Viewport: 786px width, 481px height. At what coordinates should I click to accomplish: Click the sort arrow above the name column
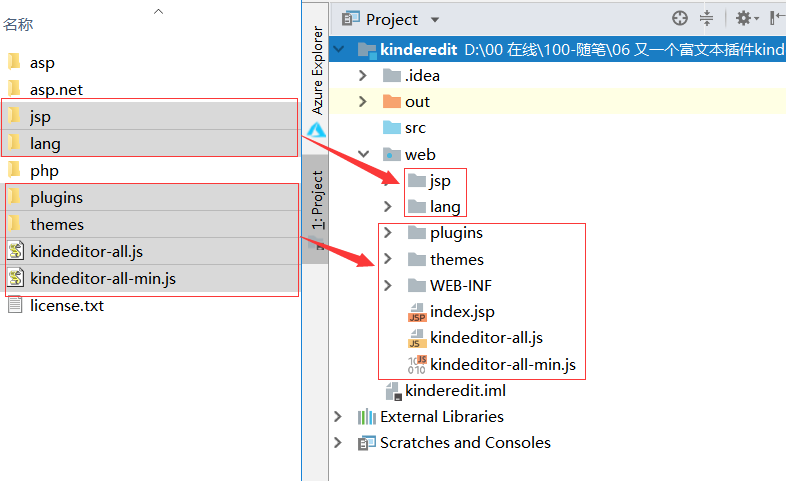pos(158,11)
